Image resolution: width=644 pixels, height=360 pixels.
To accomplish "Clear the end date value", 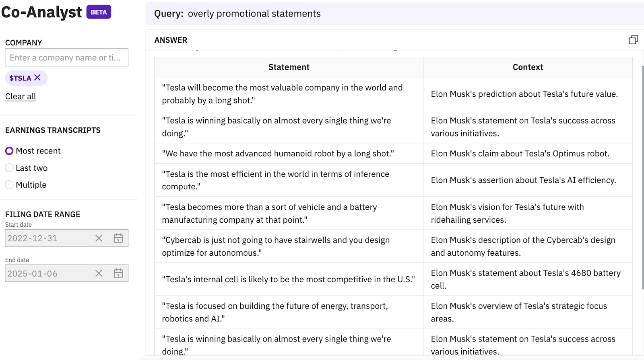I will coord(99,273).
